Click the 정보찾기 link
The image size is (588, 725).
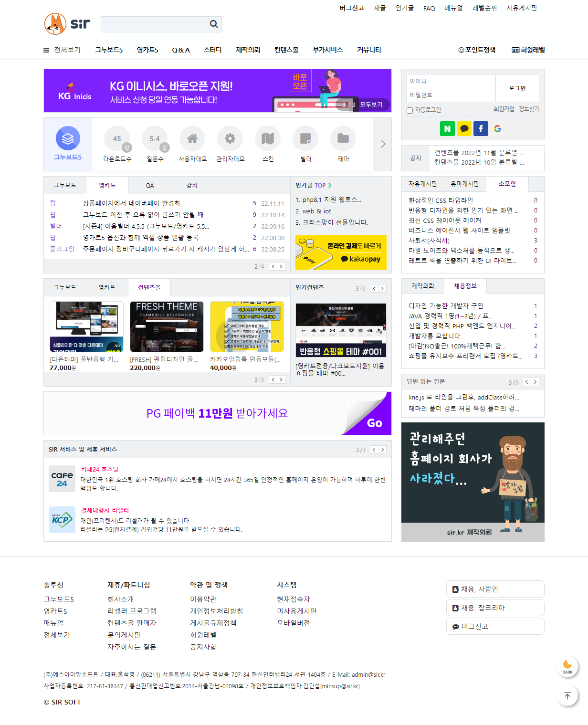(x=529, y=109)
